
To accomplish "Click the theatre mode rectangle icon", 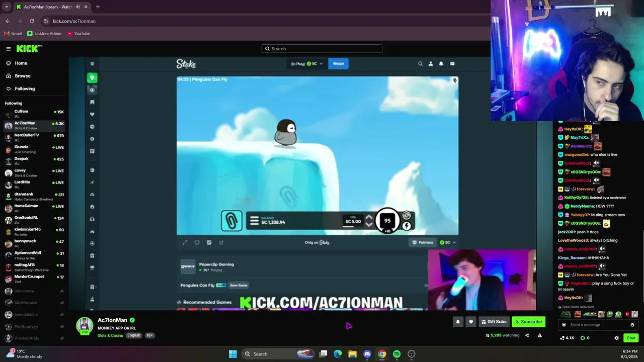I will coord(197,242).
